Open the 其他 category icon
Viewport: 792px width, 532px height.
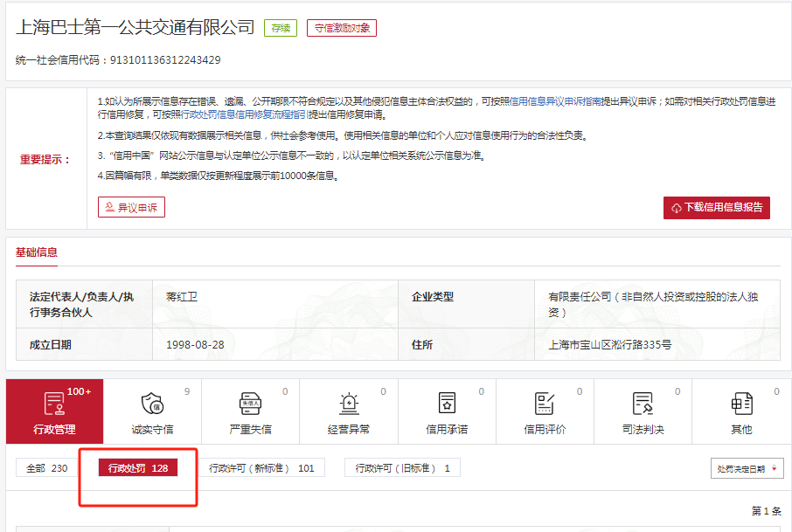(x=741, y=404)
